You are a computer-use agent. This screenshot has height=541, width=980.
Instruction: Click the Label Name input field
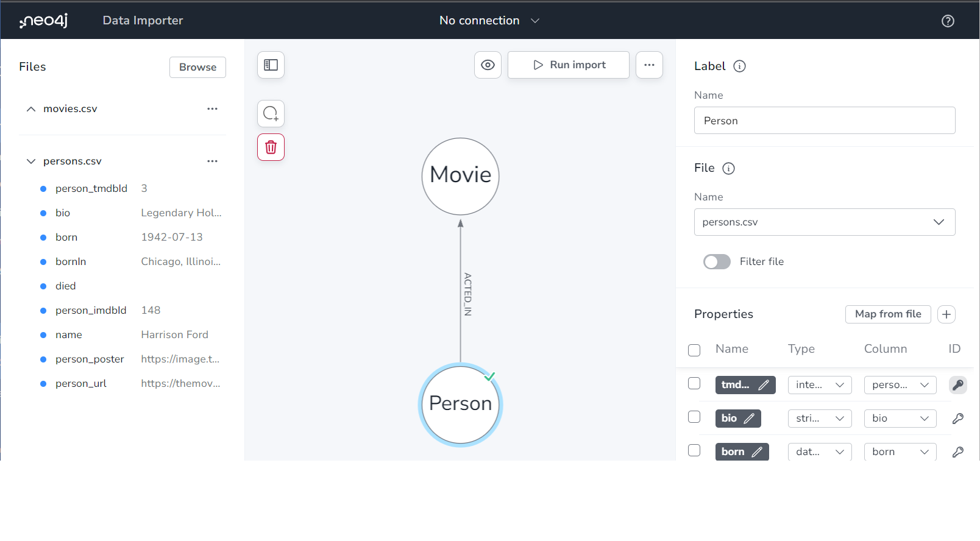coord(825,121)
